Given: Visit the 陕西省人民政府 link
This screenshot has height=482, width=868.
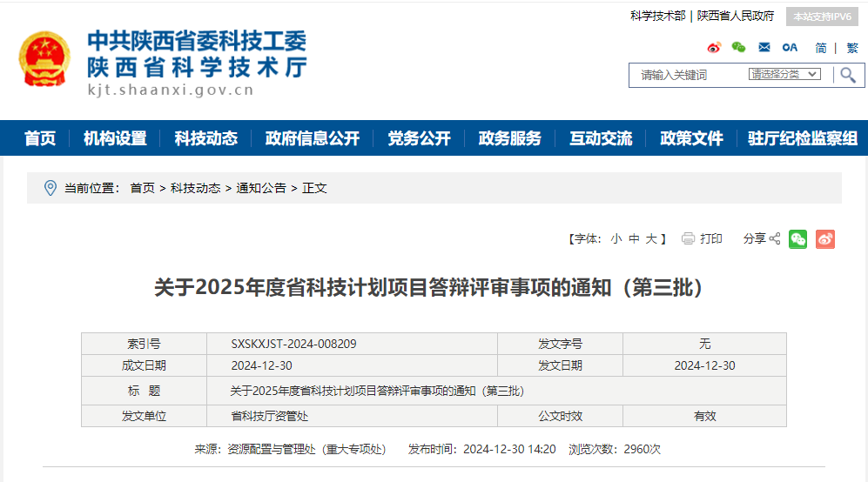Looking at the screenshot, I should pos(735,16).
